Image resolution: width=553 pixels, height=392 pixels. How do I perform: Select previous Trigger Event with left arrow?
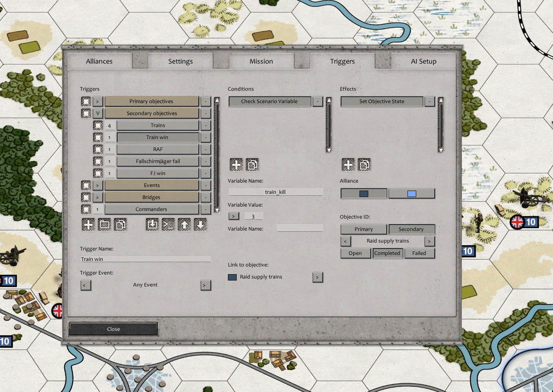[x=86, y=285]
